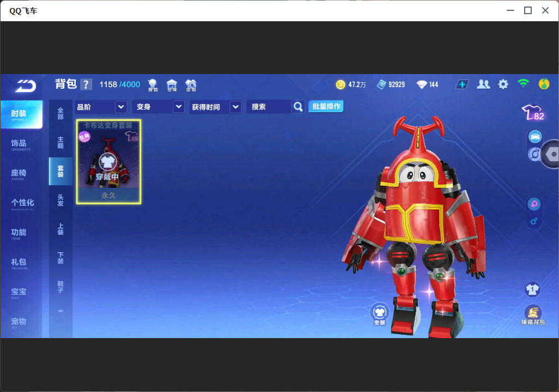Select the male gender icon
Viewport: 559px width, 392px height.
(534, 221)
